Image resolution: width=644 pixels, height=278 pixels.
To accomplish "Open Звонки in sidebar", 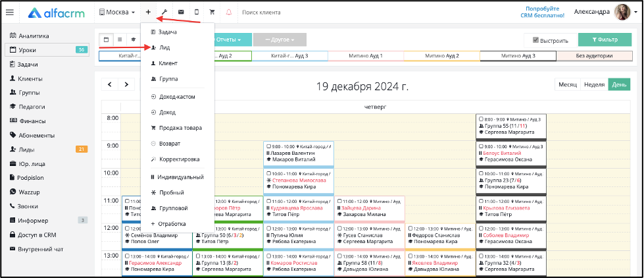I will 24,206.
